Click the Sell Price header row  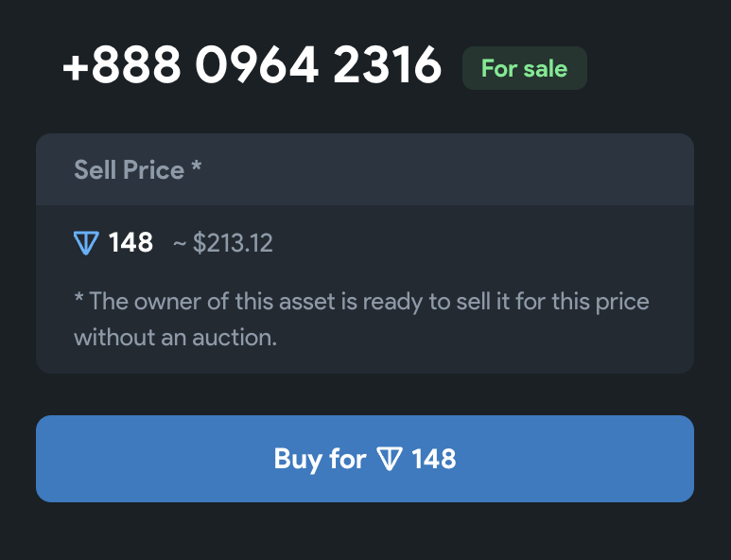[365, 169]
